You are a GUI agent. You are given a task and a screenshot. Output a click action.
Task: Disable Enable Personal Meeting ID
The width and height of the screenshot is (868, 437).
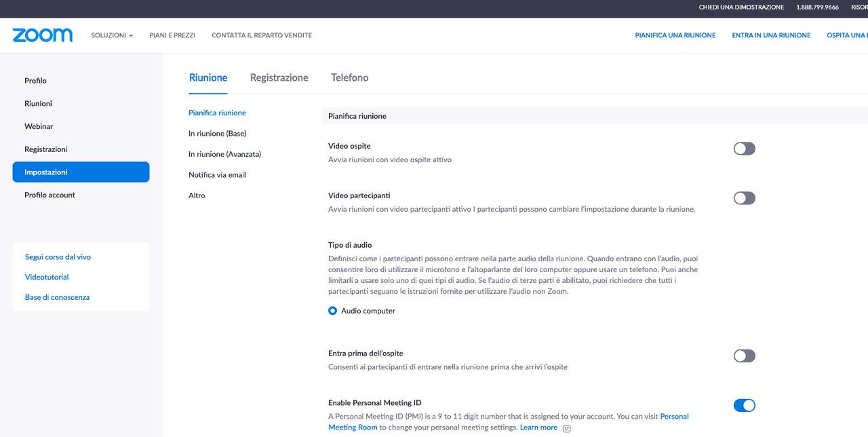tap(744, 404)
